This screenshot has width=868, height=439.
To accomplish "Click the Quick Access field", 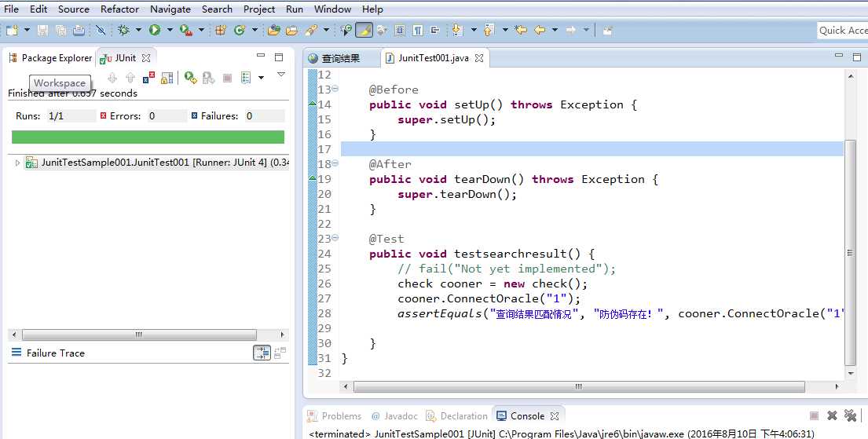I will [x=842, y=31].
